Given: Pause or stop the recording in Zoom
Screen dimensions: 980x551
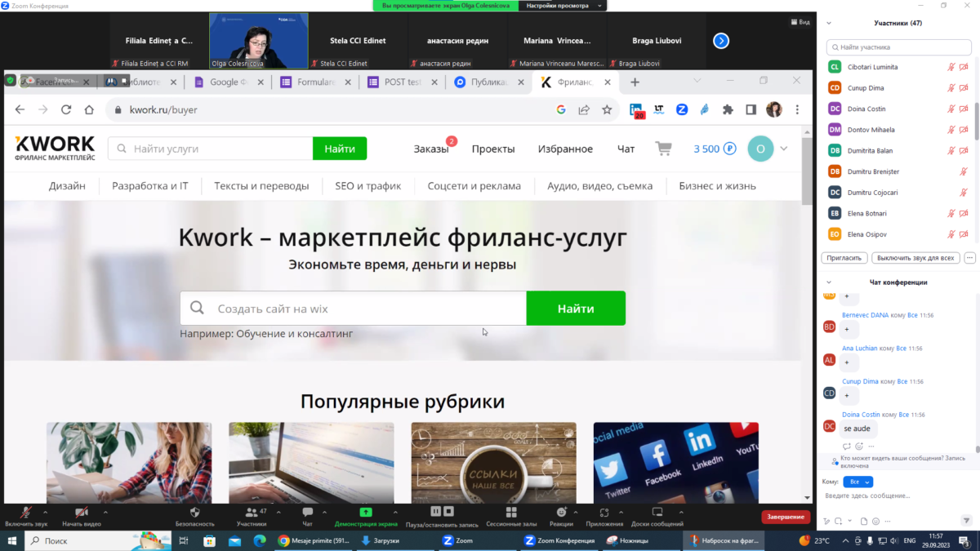Looking at the screenshot, I should pos(442,516).
